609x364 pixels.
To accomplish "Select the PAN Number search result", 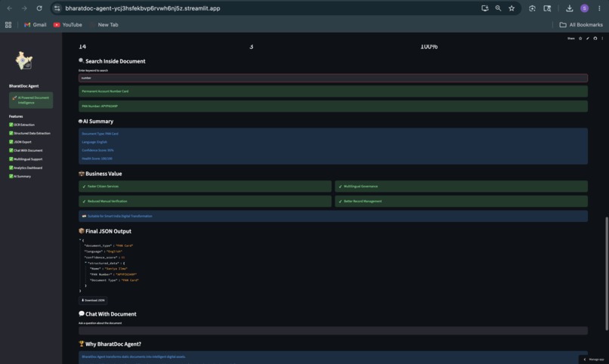I will coord(333,106).
